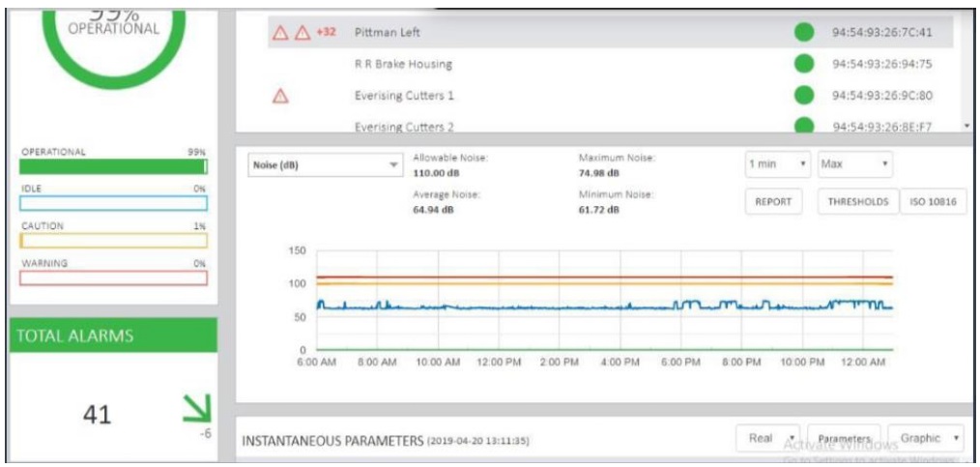Click the green OPERATIONAL progress bar
980x467 pixels.
113,166
